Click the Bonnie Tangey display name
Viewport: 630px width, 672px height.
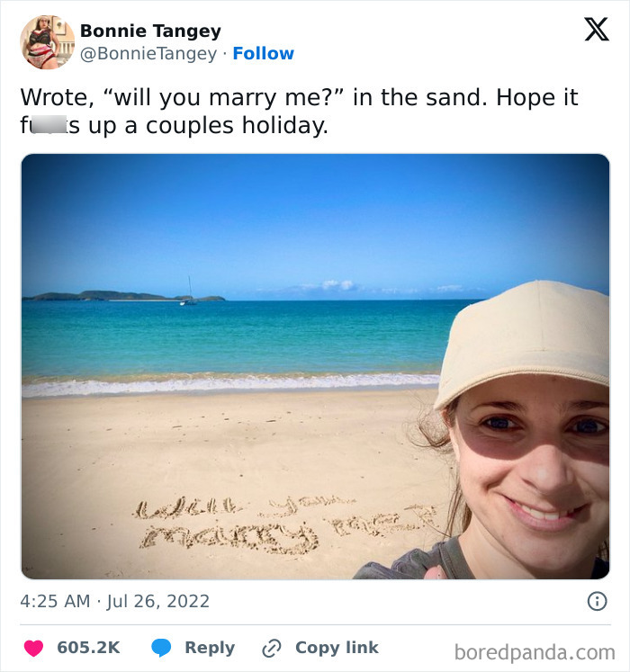click(150, 31)
